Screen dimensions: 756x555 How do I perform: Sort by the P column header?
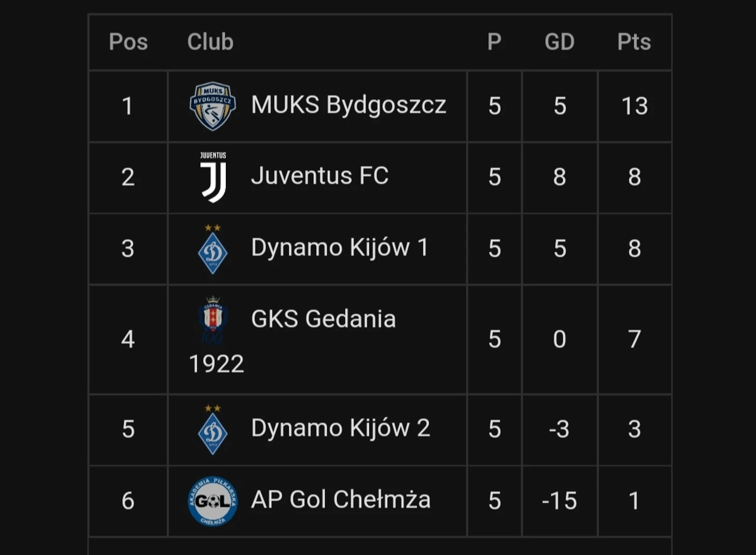click(495, 42)
